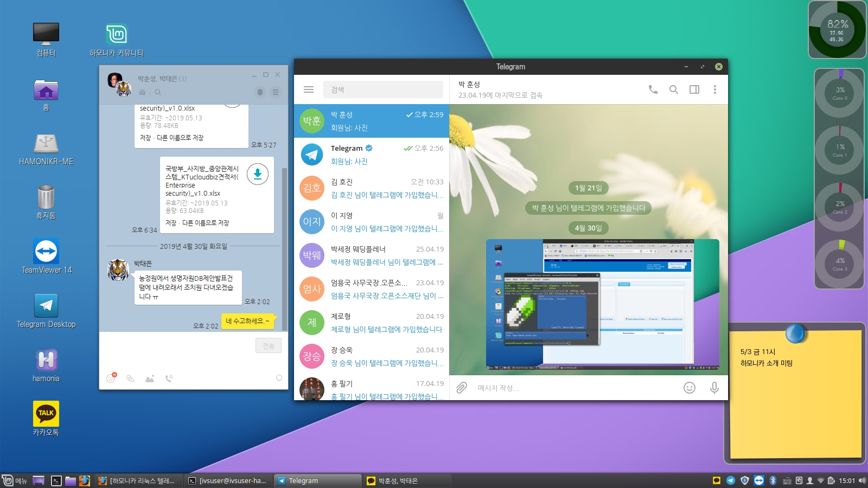Start a voice call with 박 훈성
The image size is (868, 488).
[x=653, y=89]
